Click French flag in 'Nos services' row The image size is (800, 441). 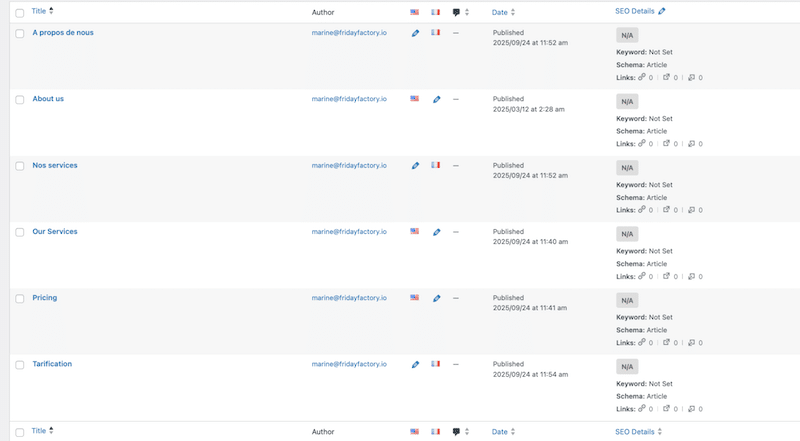(x=435, y=165)
